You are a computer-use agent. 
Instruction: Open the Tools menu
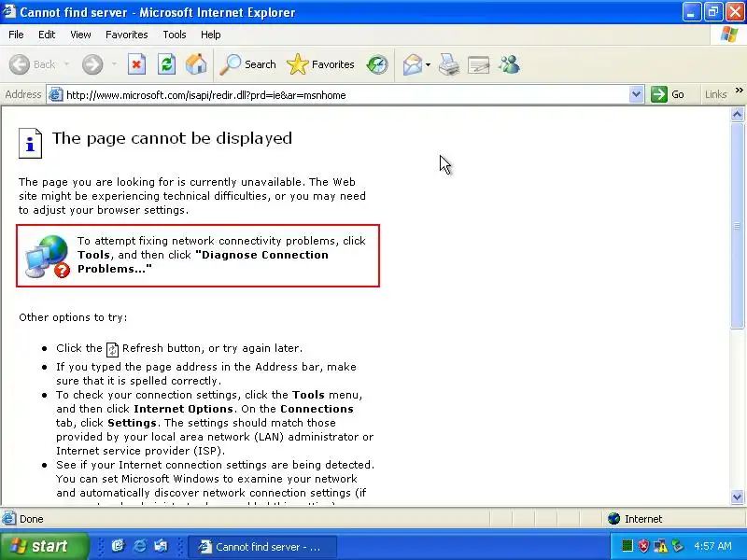175,35
